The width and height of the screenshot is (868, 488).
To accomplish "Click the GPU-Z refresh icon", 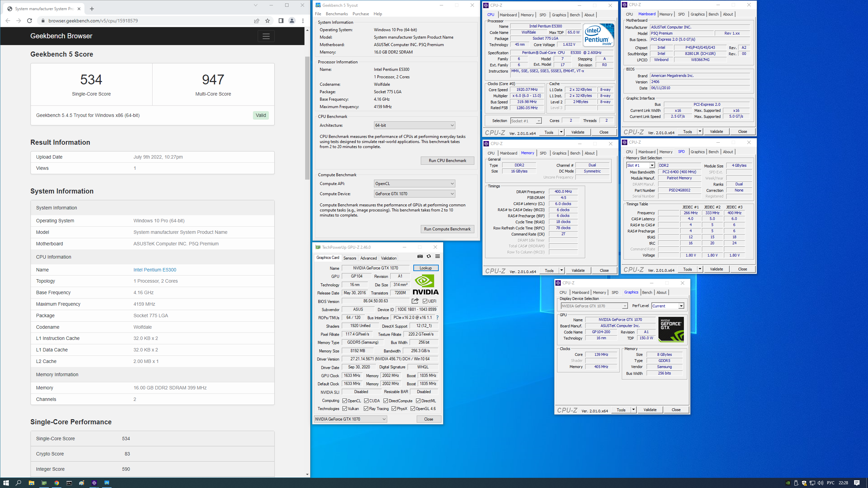I will [429, 256].
